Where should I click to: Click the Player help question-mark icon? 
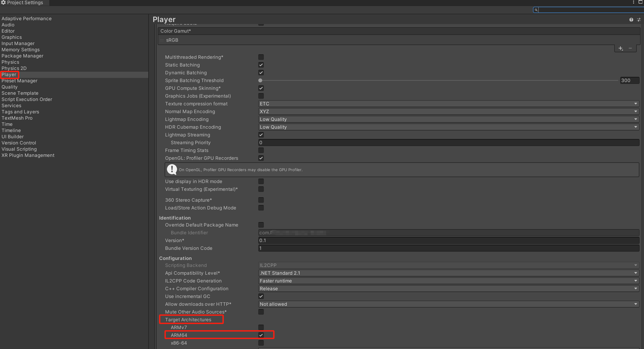(631, 20)
